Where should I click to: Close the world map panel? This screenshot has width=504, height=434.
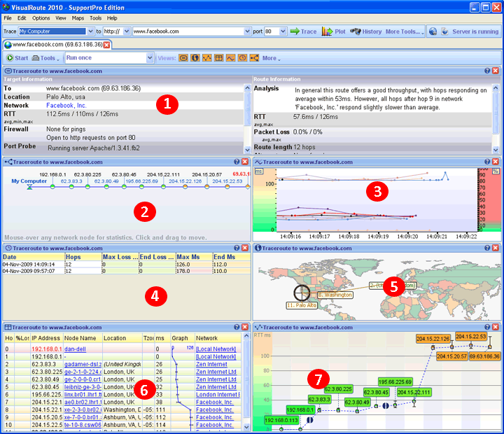coord(496,248)
